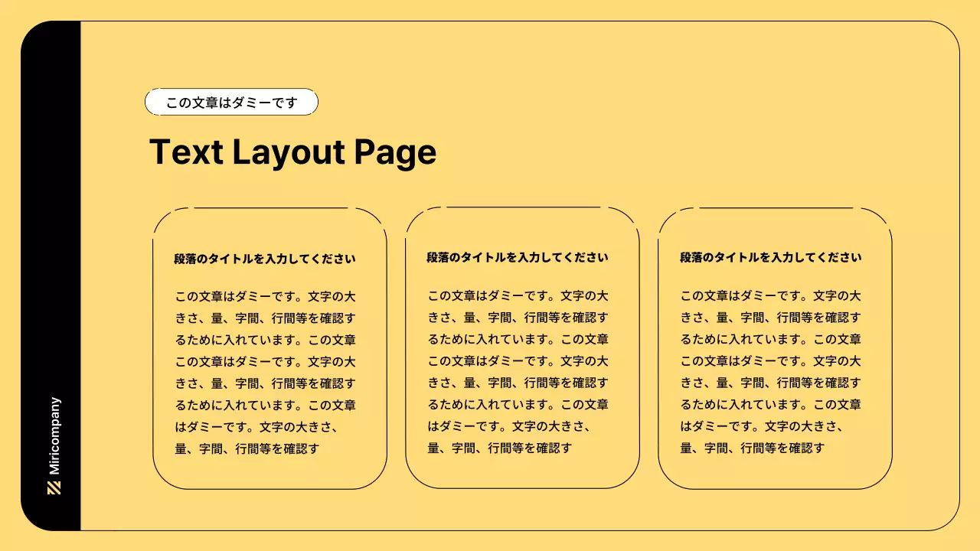The image size is (980, 551).
Task: Click the middle card's 段落のタイトル heading
Action: pyautogui.click(x=518, y=258)
